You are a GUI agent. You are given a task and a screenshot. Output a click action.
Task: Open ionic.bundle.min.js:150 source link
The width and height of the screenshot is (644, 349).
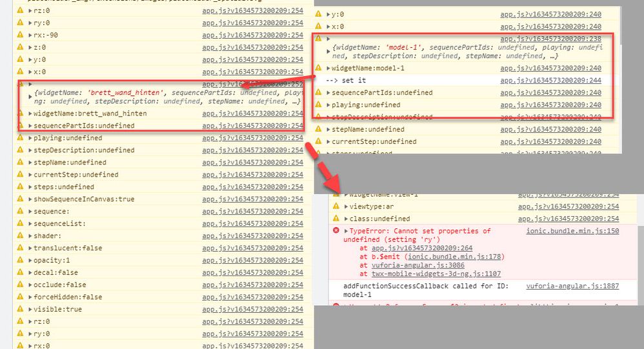(x=572, y=231)
